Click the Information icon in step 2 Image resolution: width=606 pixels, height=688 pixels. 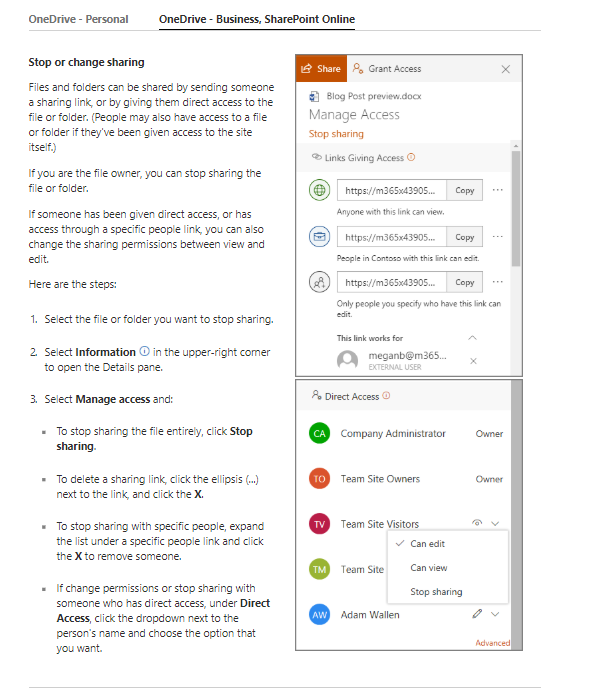coord(144,351)
